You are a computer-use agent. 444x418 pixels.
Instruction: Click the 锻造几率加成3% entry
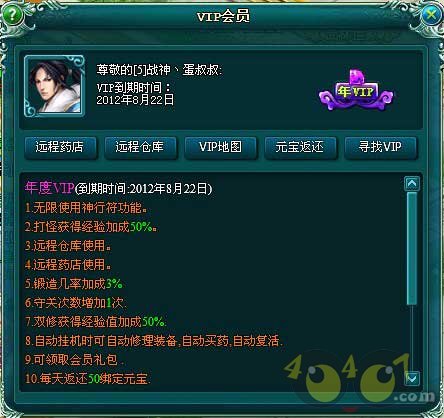click(74, 284)
